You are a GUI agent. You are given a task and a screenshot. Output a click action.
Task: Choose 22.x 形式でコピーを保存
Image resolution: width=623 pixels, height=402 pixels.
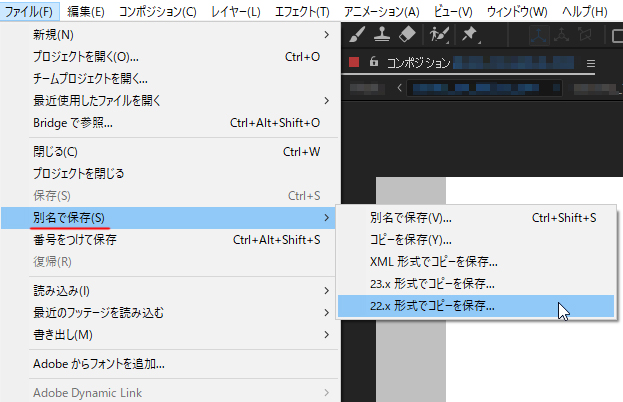coord(433,305)
